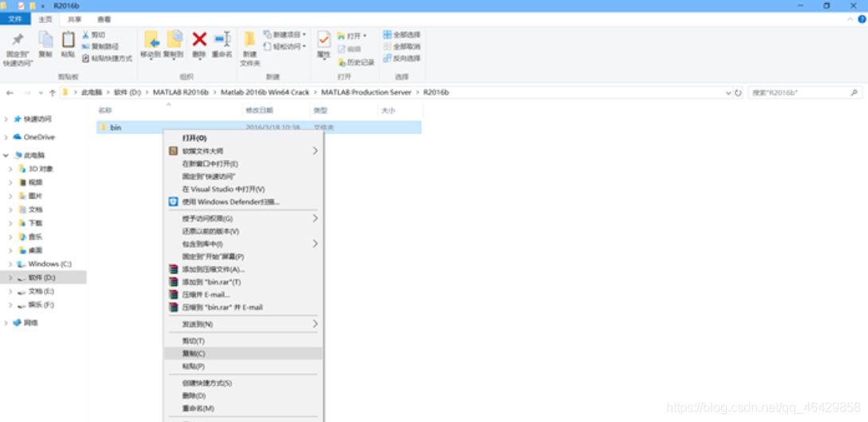Expand Network node in sidebar
This screenshot has width=868, height=422.
[x=6, y=322]
